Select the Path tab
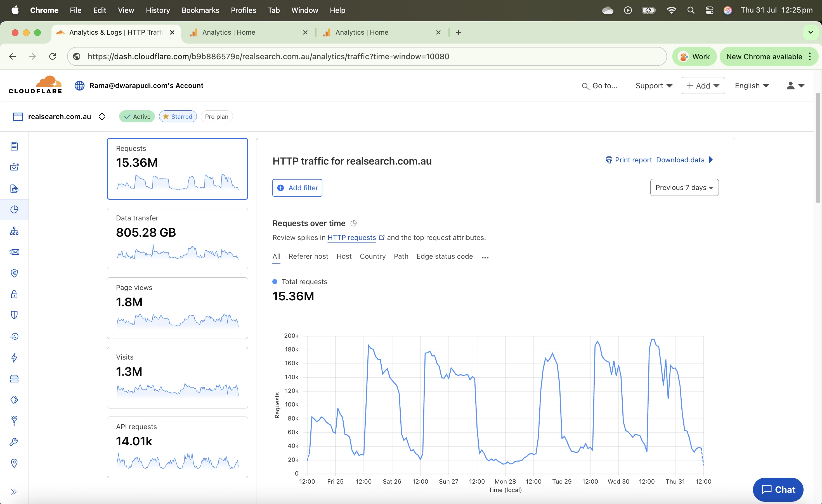The width and height of the screenshot is (822, 504). 401,256
